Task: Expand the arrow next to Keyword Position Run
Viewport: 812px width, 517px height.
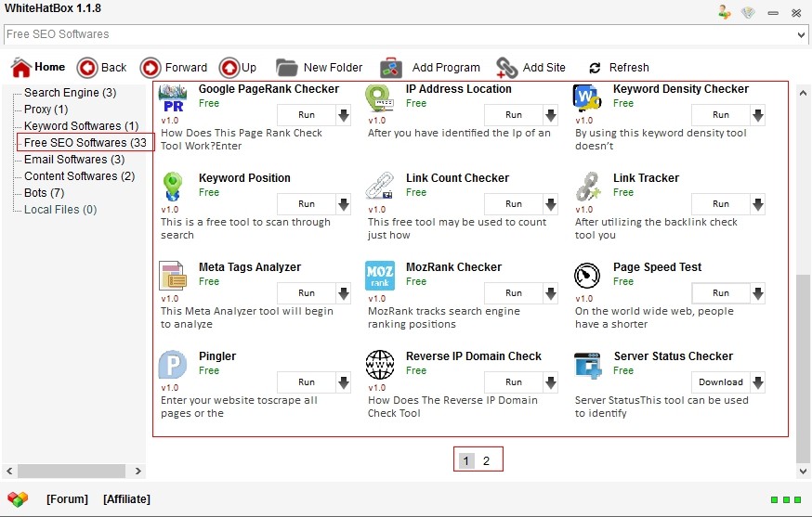Action: click(x=344, y=204)
